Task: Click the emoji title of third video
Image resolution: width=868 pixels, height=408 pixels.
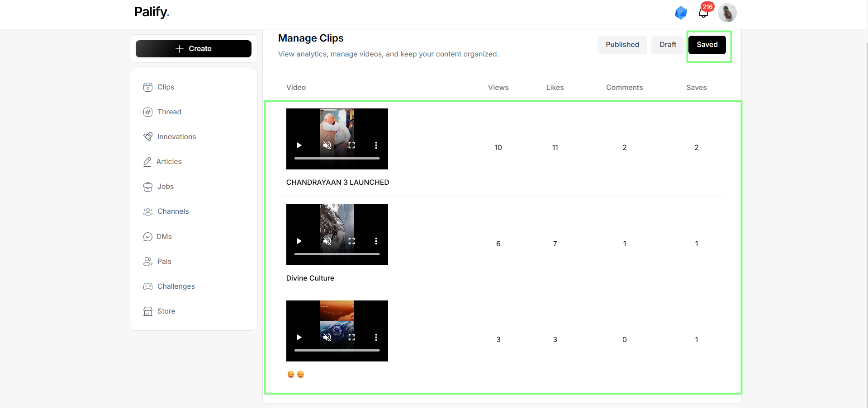Action: 296,375
